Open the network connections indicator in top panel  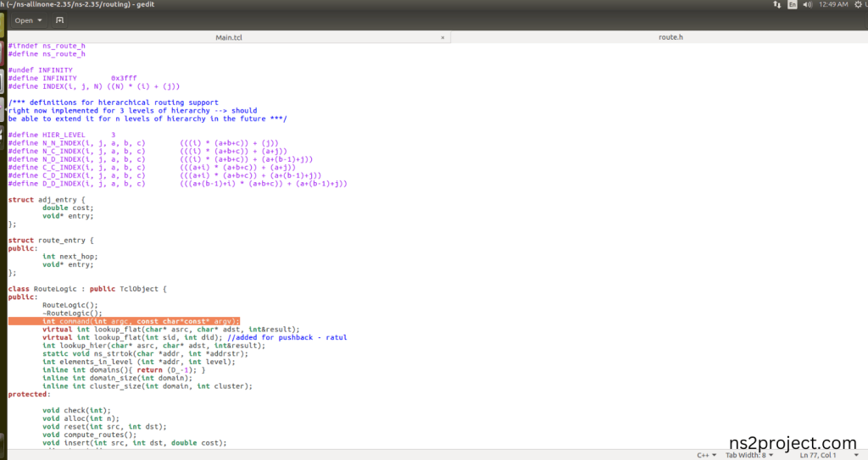tap(776, 4)
